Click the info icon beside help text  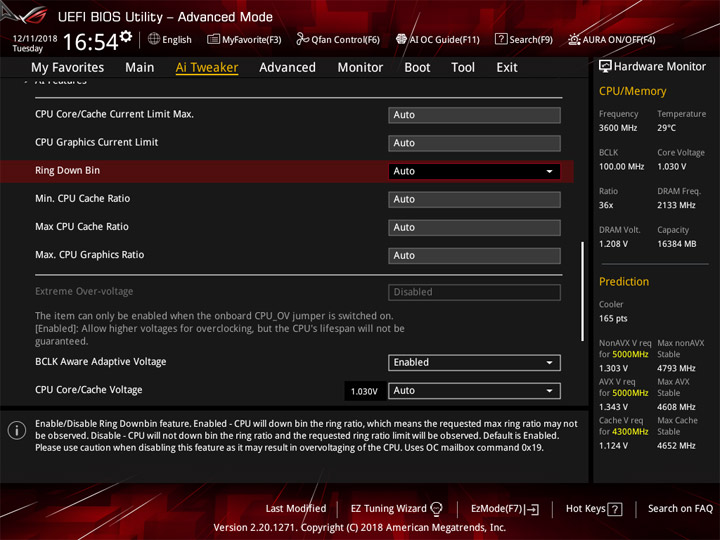17,430
